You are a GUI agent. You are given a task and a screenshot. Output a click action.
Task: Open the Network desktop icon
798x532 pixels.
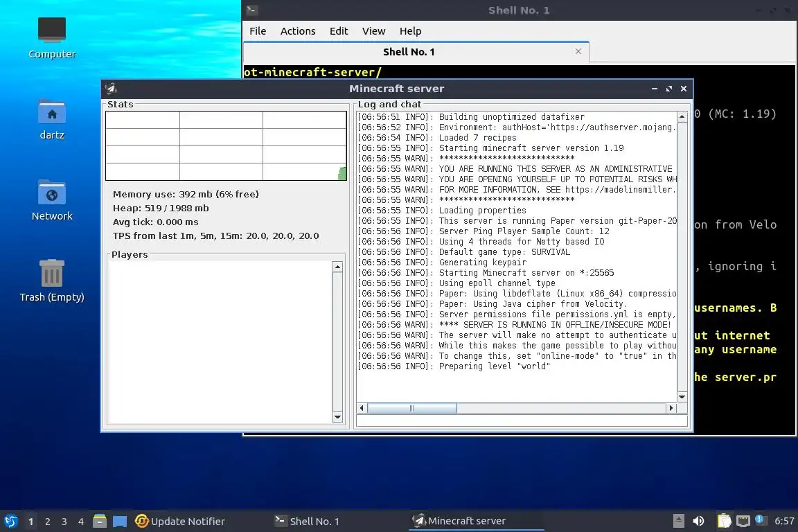pos(52,200)
